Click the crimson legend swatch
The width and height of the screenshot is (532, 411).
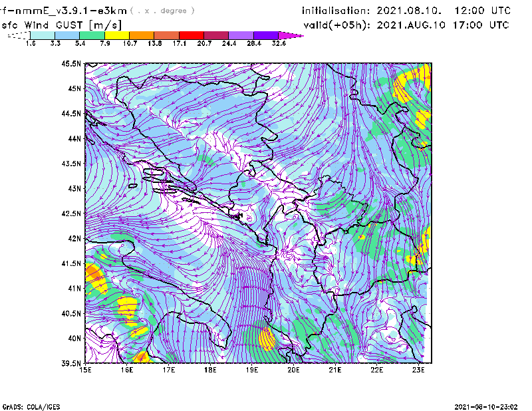click(216, 35)
